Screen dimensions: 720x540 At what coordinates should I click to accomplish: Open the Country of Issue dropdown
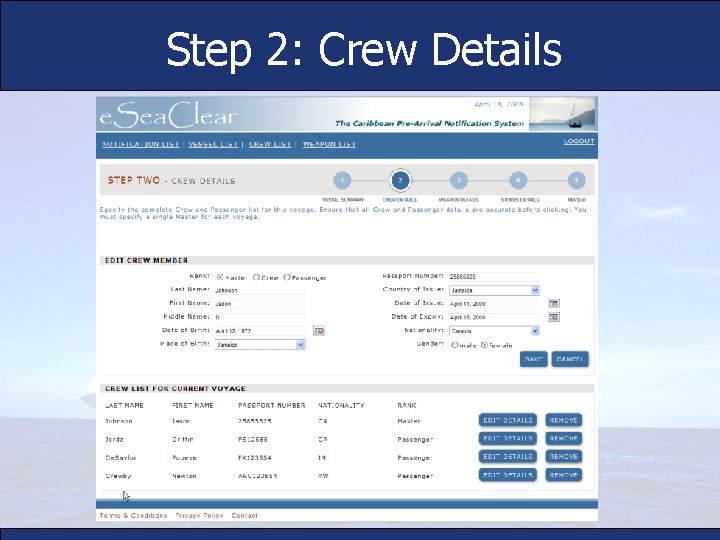point(494,290)
